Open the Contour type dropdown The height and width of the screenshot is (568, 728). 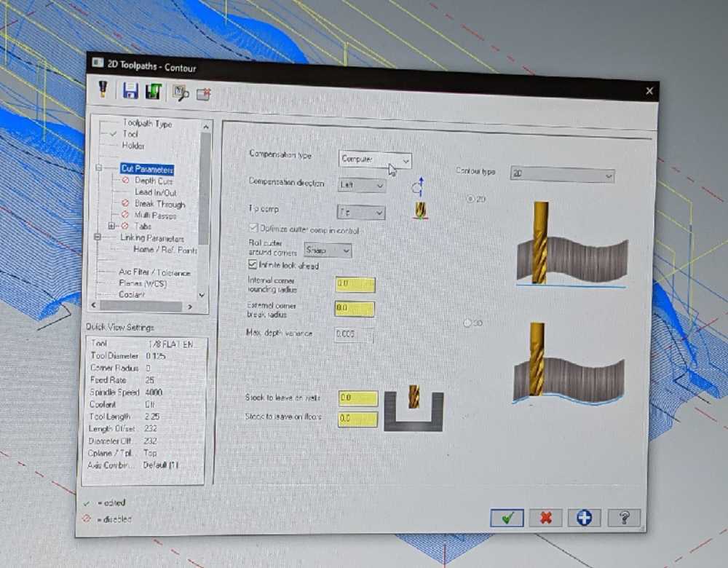coord(562,174)
